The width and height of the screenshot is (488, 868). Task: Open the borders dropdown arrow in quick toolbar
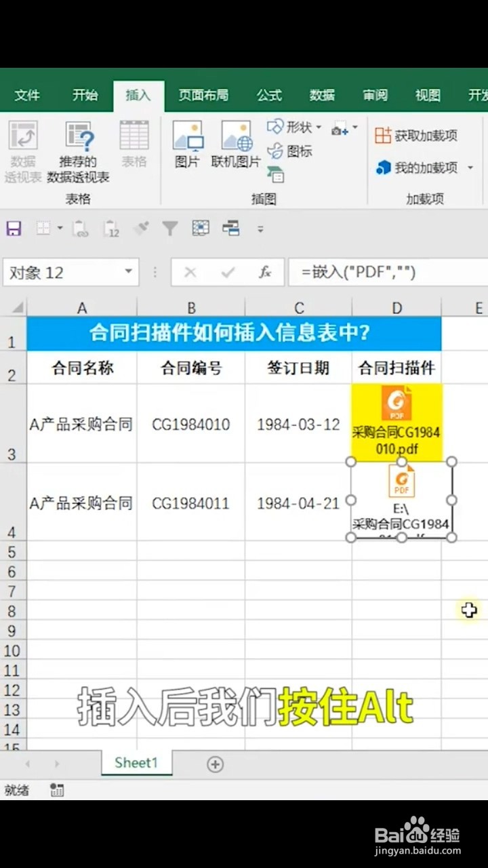pos(60,229)
